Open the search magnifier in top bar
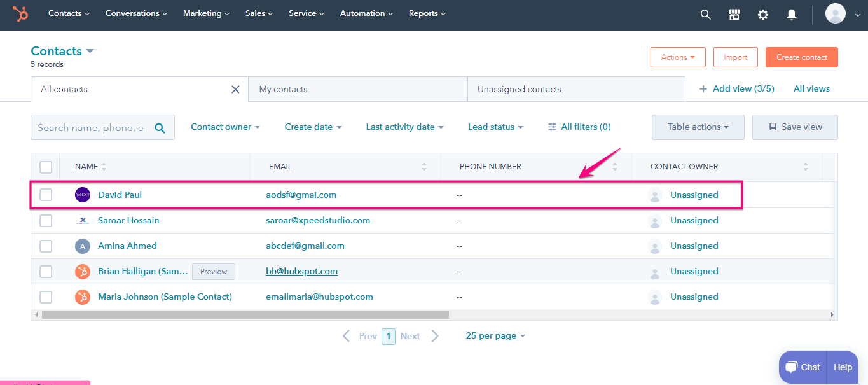 (x=705, y=14)
